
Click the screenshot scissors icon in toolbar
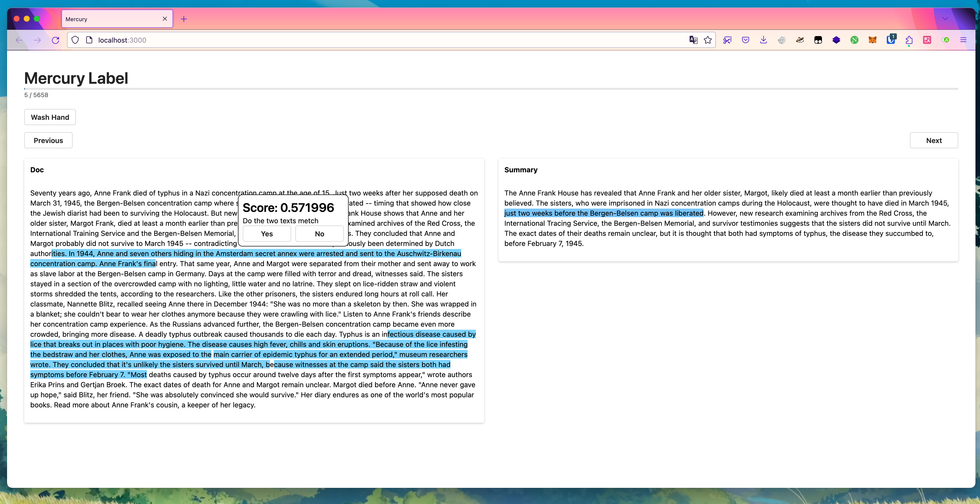(x=727, y=40)
